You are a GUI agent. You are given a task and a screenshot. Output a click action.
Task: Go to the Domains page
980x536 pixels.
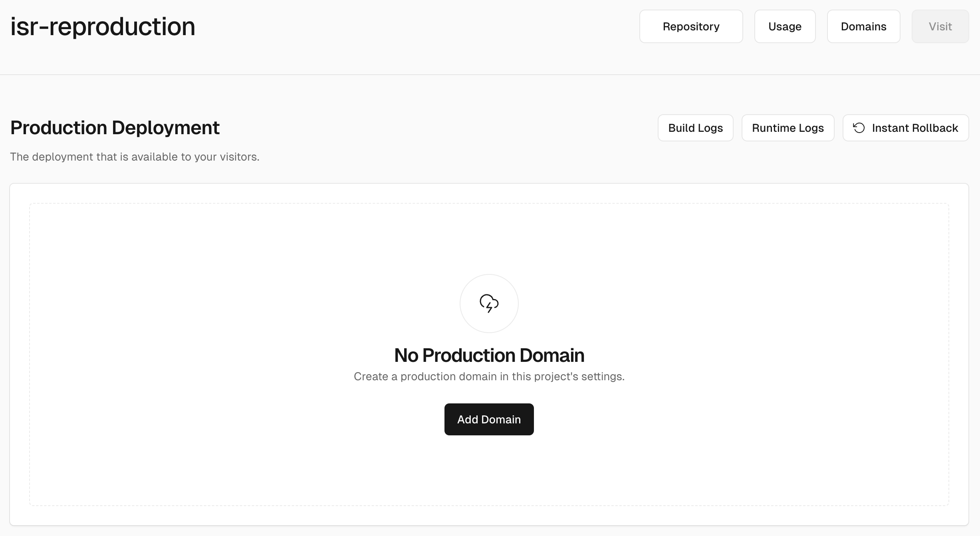[x=863, y=26]
